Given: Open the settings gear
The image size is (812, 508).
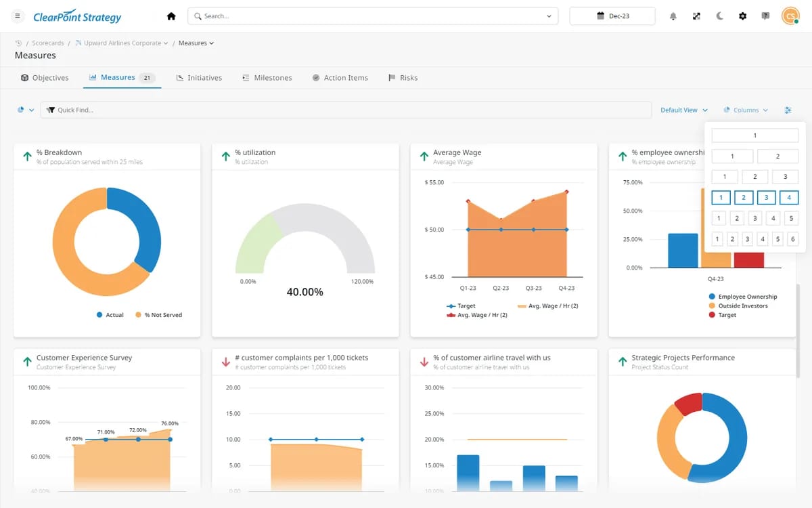Looking at the screenshot, I should 743,16.
